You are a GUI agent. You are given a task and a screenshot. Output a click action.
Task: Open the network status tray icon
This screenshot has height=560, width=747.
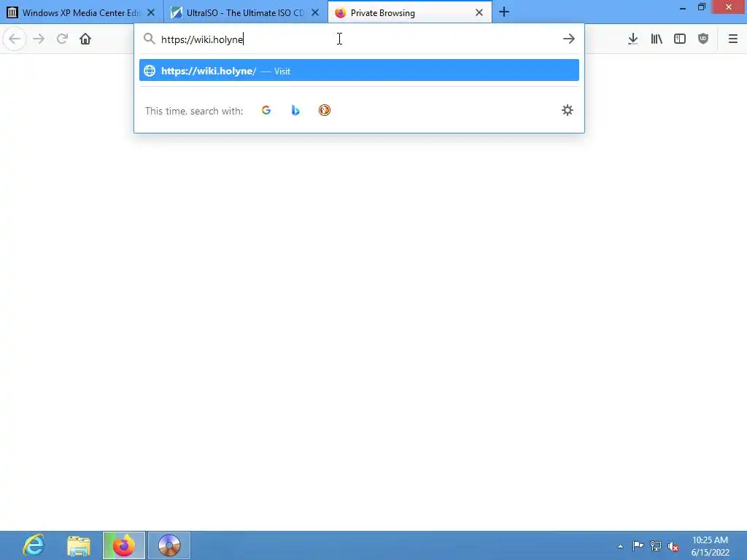(x=656, y=545)
